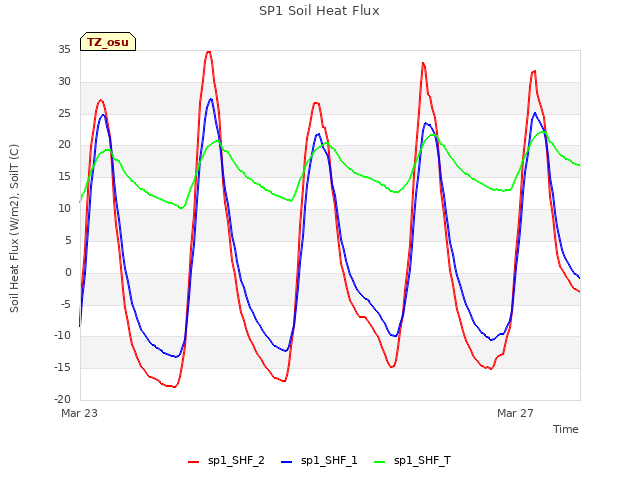Click the 20 y-axis tick label
Viewport: 640px width, 480px height.
[x=64, y=144]
